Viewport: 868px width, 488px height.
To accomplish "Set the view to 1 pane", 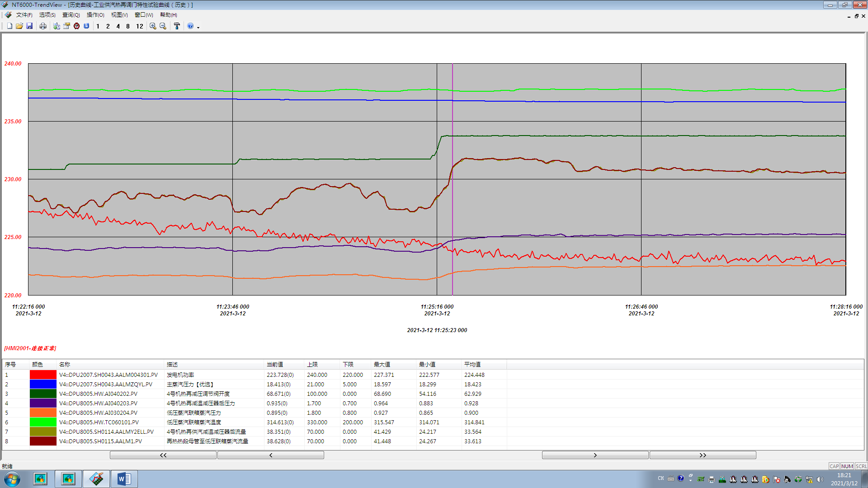I will [x=98, y=26].
